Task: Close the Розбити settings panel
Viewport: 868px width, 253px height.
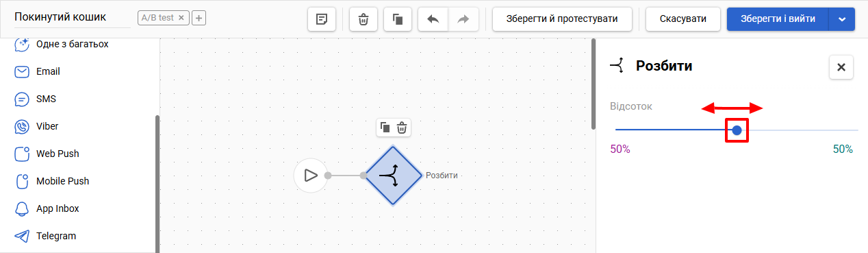Action: [x=841, y=67]
